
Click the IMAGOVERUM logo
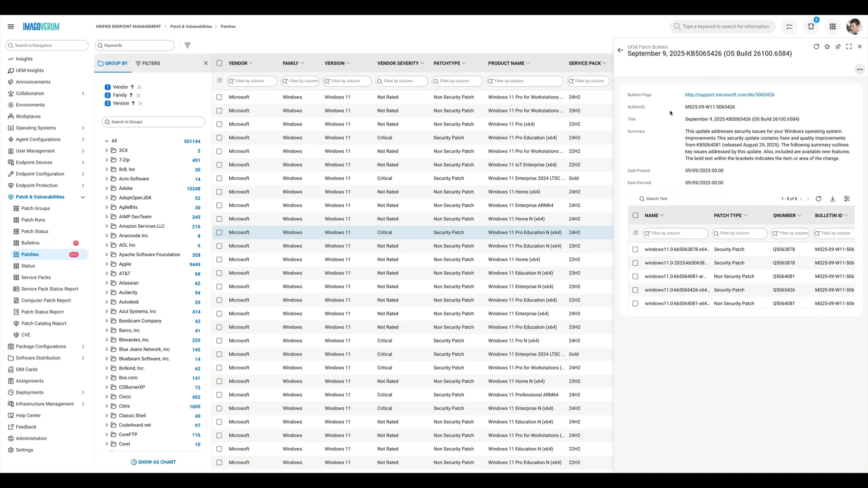41,27
